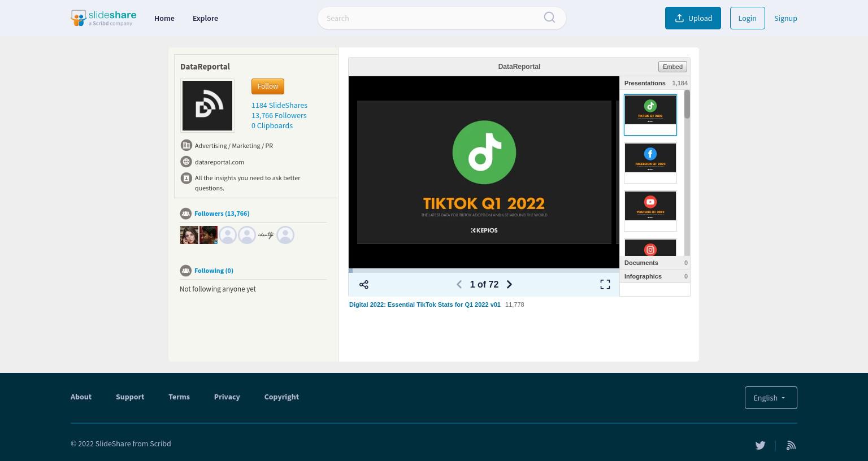The height and width of the screenshot is (461, 868).
Task: Click the website globe icon
Action: [x=186, y=162]
